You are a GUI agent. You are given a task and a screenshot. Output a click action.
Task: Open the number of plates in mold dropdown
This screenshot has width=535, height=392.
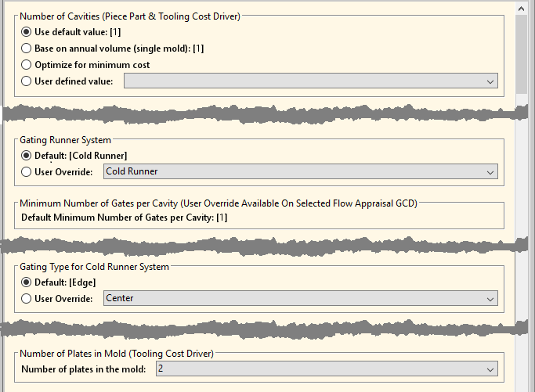coord(327,369)
